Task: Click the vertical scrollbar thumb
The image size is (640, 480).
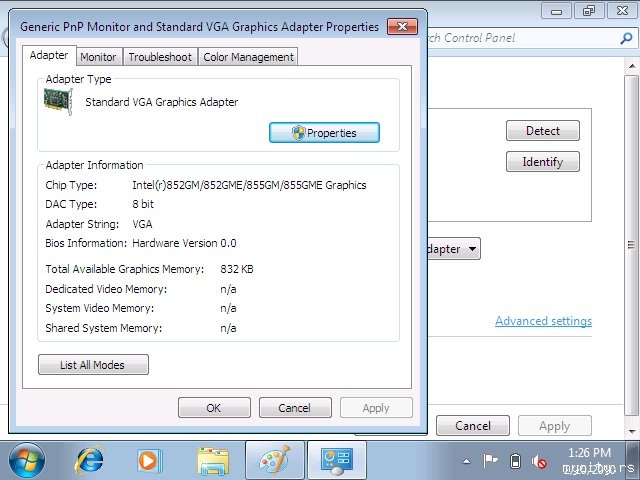Action: tap(632, 245)
